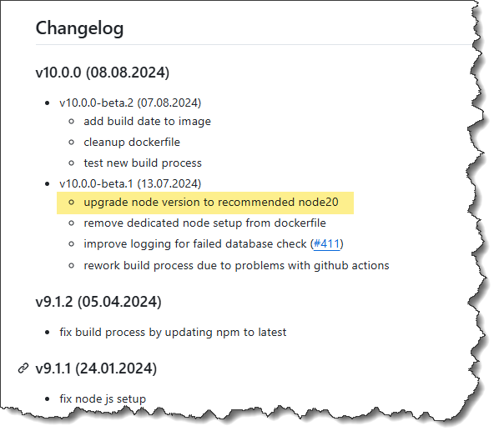Screen dimensions: 504x441
Task: Click the anchor link icon beside v9.1.1
Action: (23, 368)
